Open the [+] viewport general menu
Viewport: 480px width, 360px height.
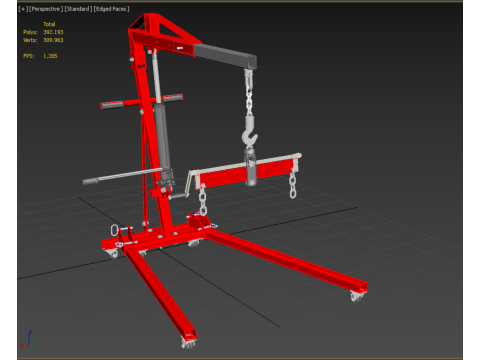tap(23, 9)
